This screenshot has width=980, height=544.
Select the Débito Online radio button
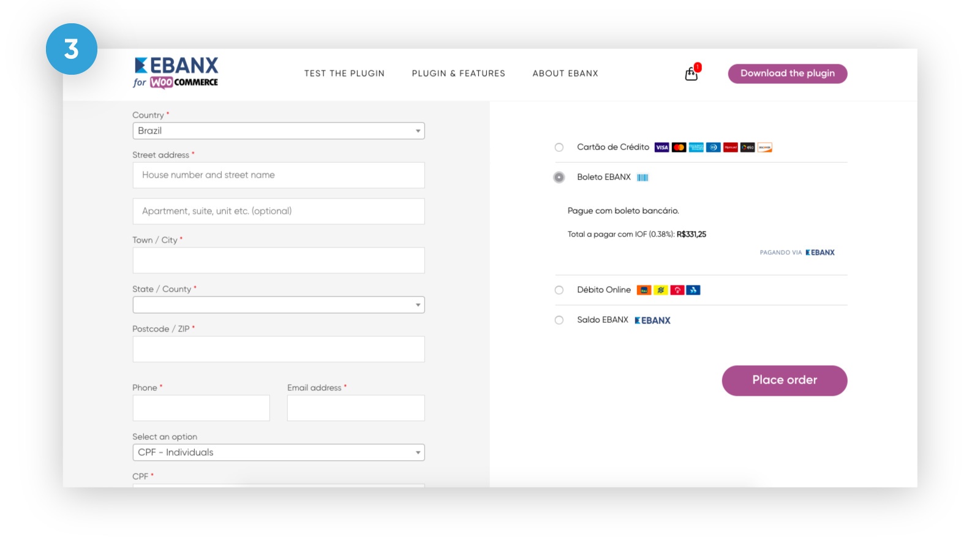(559, 290)
